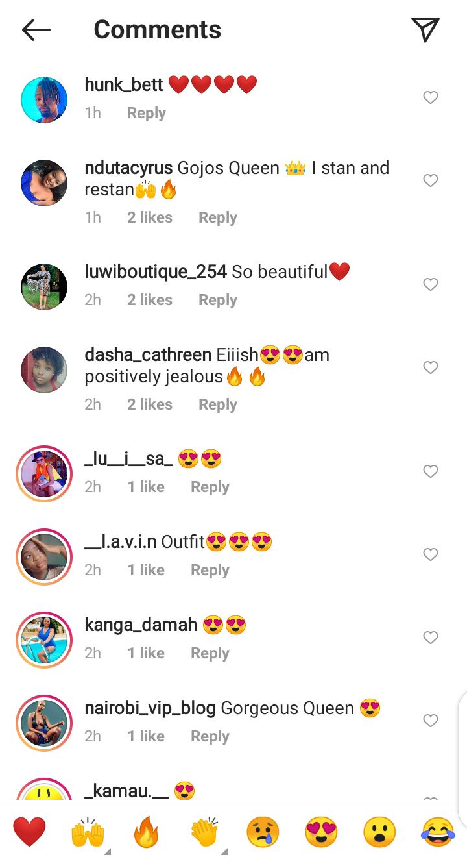Expand raised hands emoji skin tone options
The width and height of the screenshot is (467, 868).
click(x=108, y=851)
